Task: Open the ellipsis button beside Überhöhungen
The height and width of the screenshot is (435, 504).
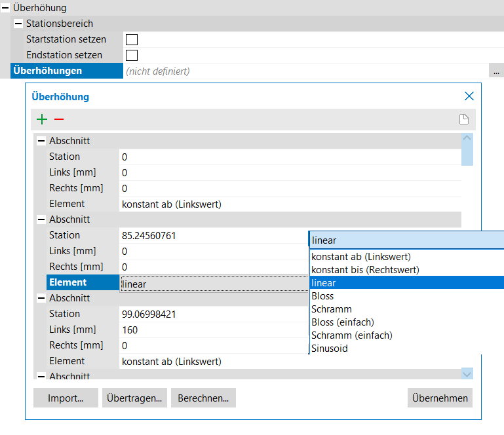Action: tap(496, 71)
